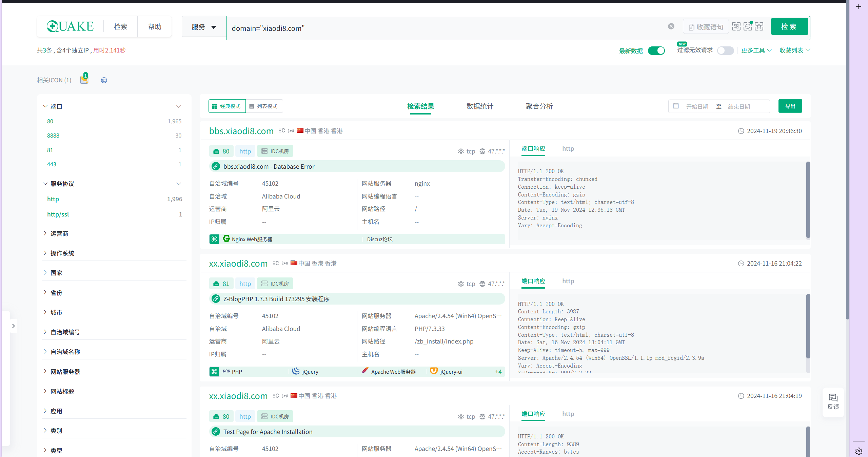Open the bbs.xiaodi8.com result link

click(x=241, y=131)
